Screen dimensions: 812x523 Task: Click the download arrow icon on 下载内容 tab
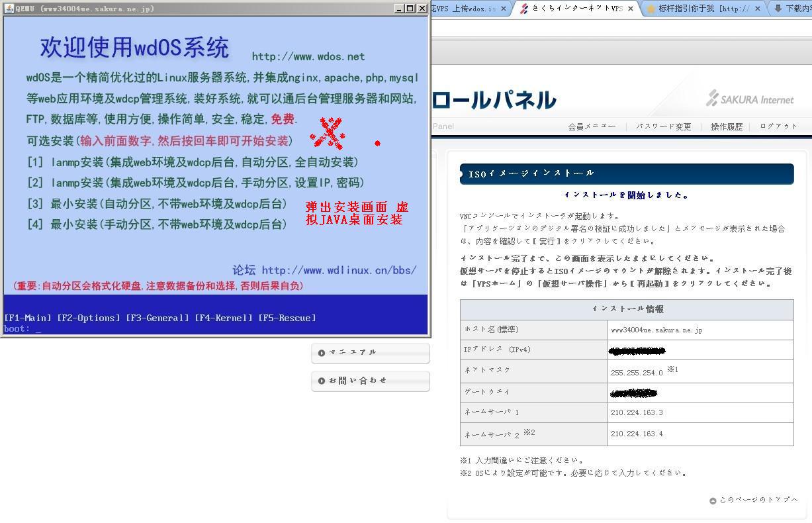point(778,9)
